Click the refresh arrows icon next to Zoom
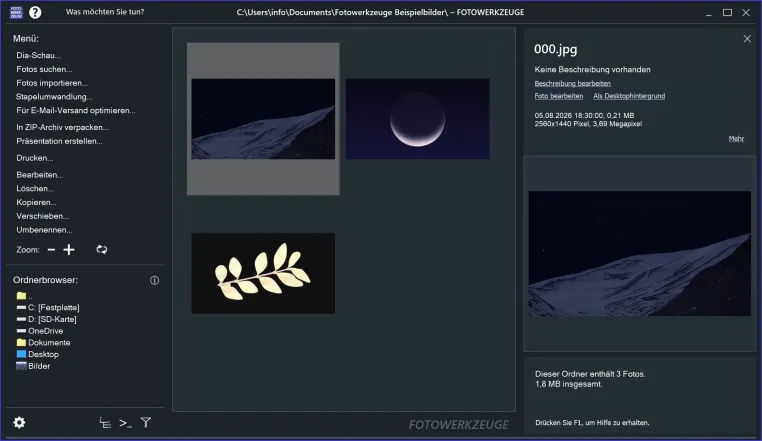 click(x=102, y=249)
